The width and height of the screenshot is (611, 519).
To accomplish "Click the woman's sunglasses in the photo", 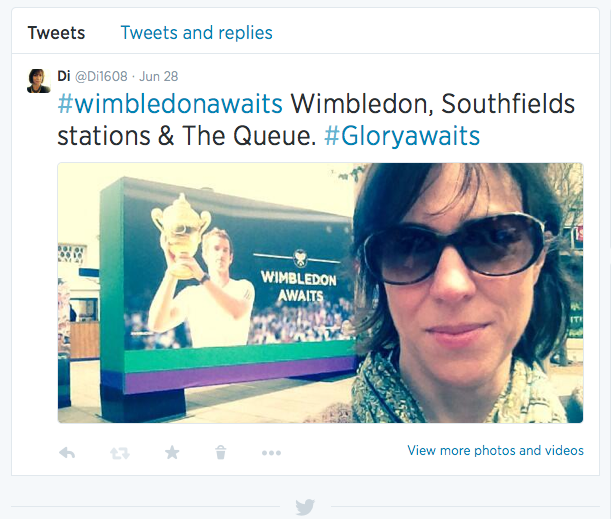I will pos(455,245).
